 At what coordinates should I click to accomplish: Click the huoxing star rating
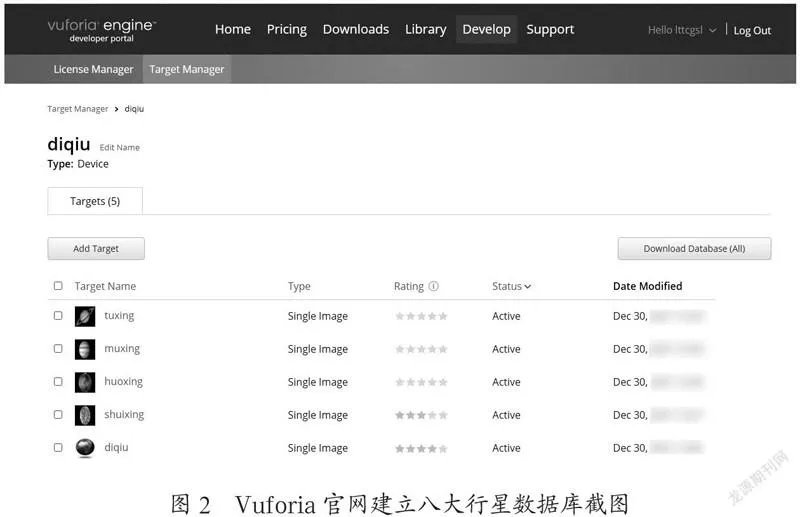click(x=421, y=382)
